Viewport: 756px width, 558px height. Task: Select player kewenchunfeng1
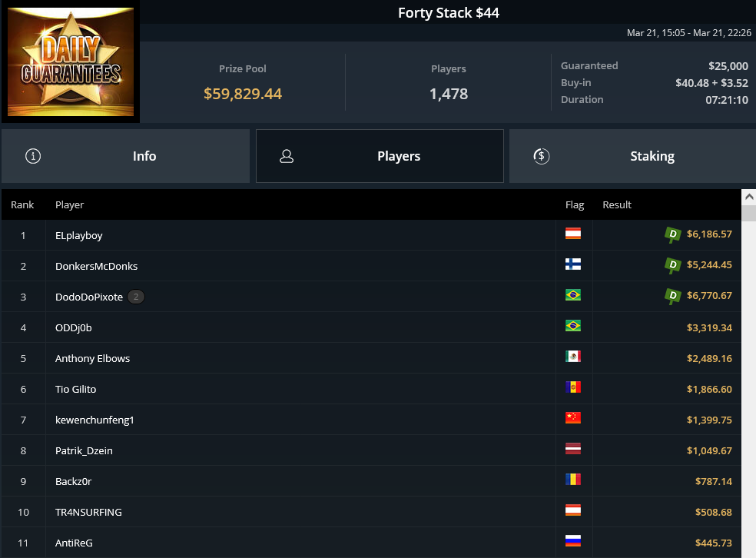point(94,420)
